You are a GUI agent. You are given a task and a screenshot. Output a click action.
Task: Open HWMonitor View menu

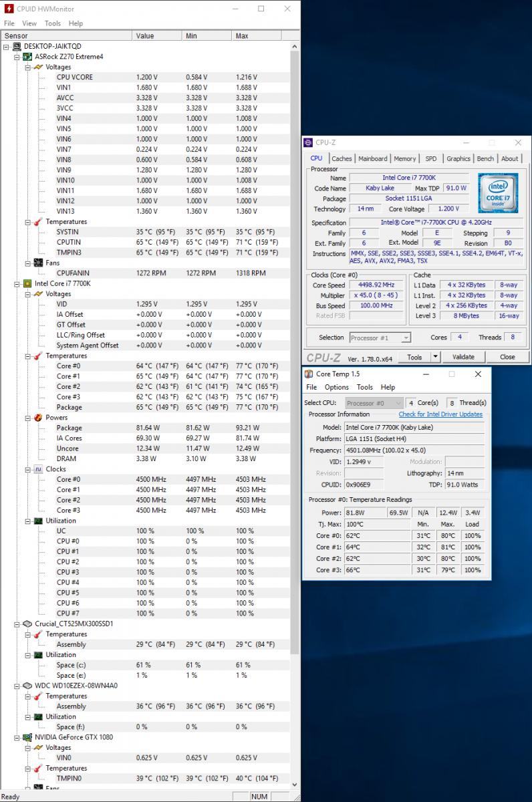point(29,23)
